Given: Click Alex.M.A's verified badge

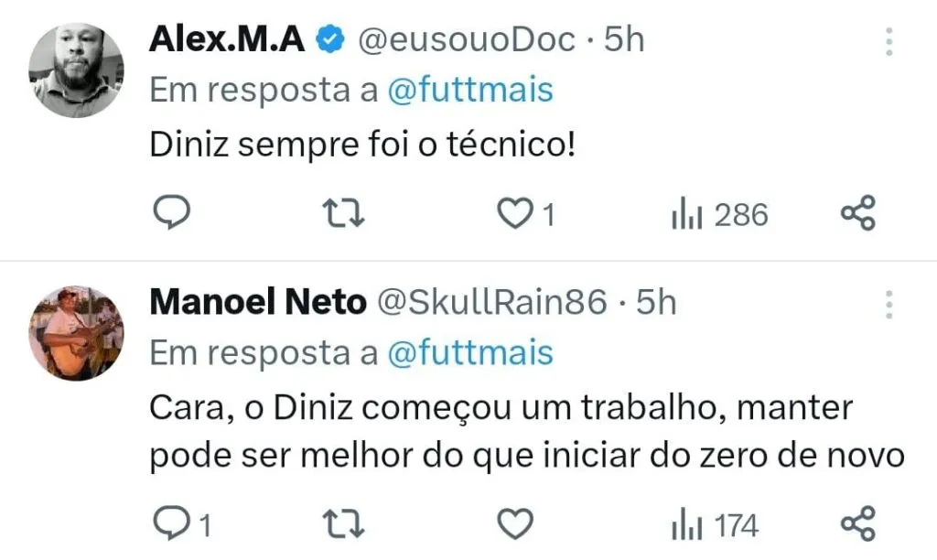Looking at the screenshot, I should 329,39.
